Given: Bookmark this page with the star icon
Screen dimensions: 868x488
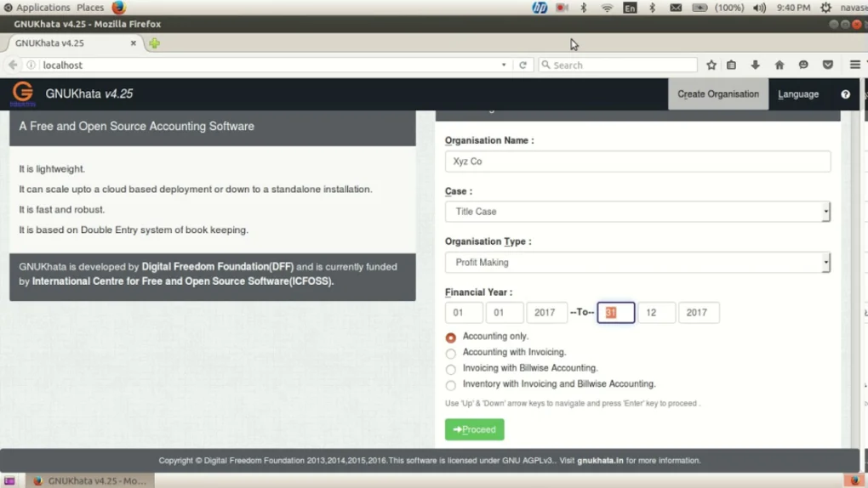Looking at the screenshot, I should (x=711, y=65).
